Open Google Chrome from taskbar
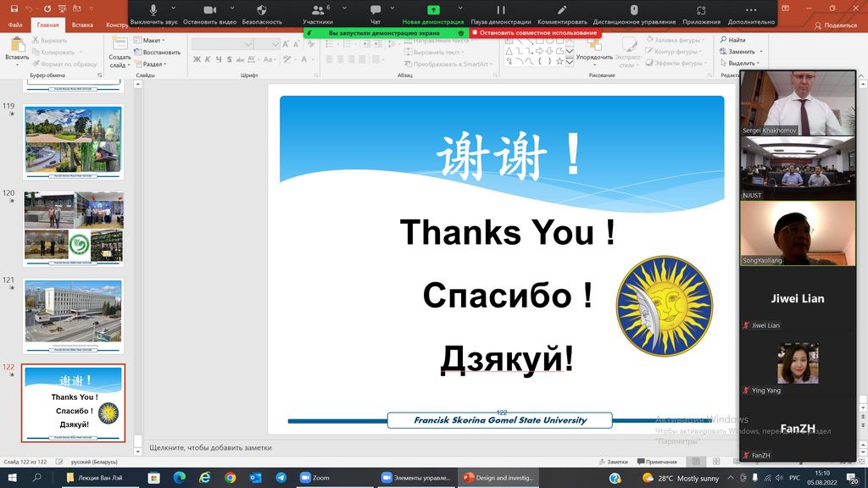This screenshot has width=868, height=488. (x=230, y=478)
